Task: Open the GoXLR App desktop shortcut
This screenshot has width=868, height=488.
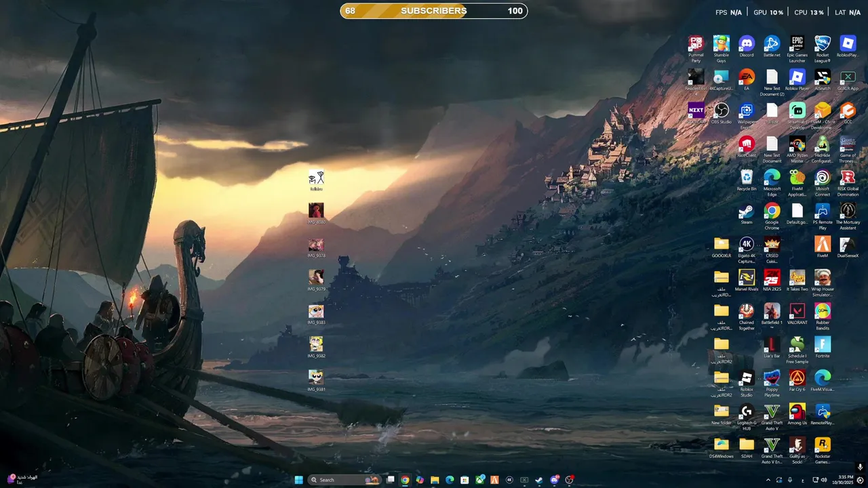Action: [x=848, y=79]
